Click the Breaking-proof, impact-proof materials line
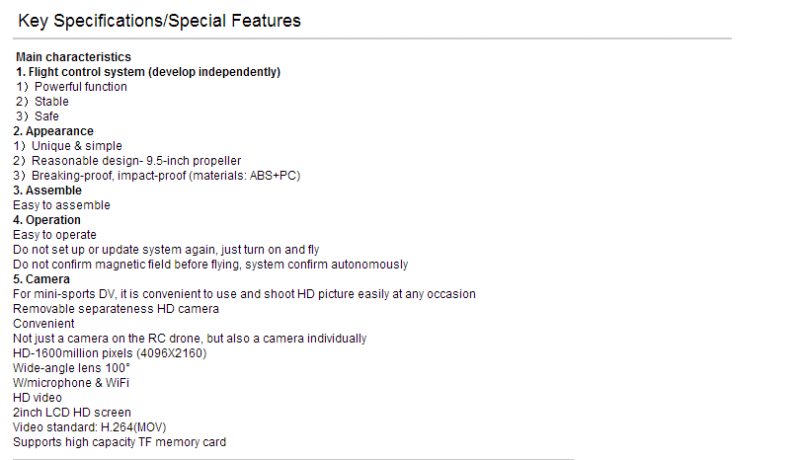 pos(157,175)
